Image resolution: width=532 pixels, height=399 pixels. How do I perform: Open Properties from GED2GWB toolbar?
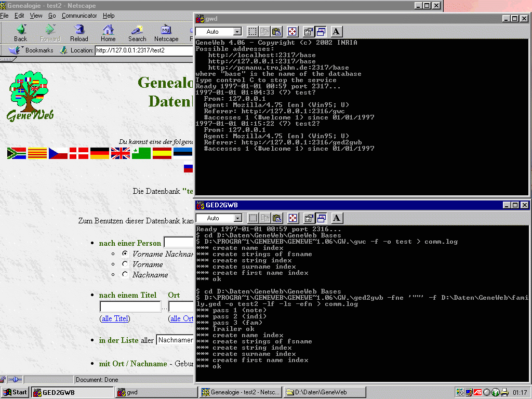point(309,218)
